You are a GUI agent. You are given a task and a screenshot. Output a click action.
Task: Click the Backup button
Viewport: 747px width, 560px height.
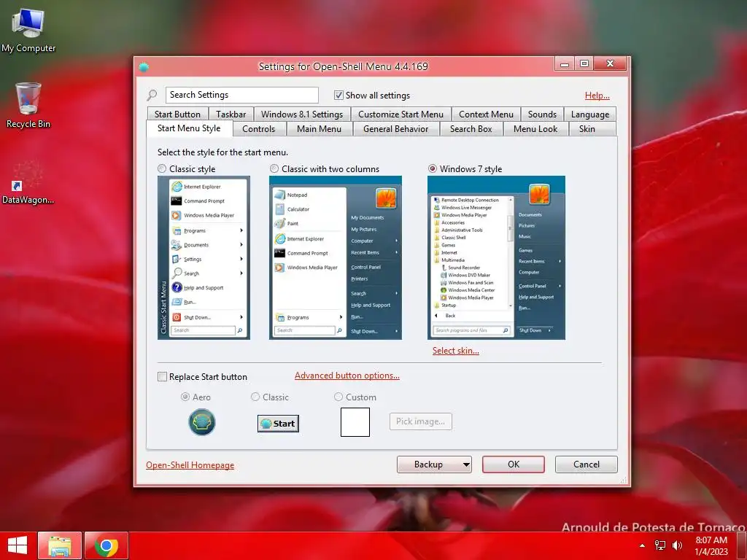(x=428, y=464)
